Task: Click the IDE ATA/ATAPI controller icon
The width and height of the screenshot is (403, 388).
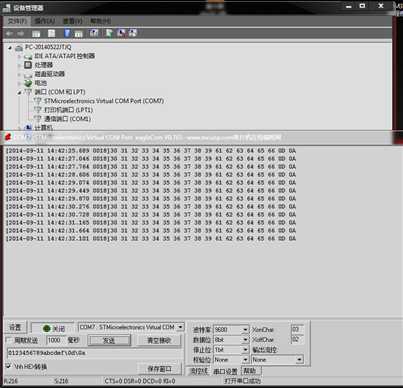Action: (28, 56)
